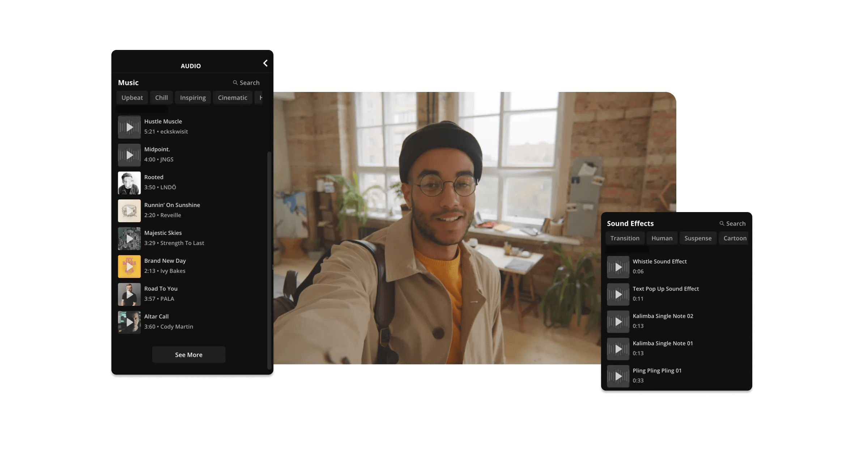This screenshot has height=456, width=868.
Task: Play Kalimba Single Note 02
Action: [x=618, y=322]
